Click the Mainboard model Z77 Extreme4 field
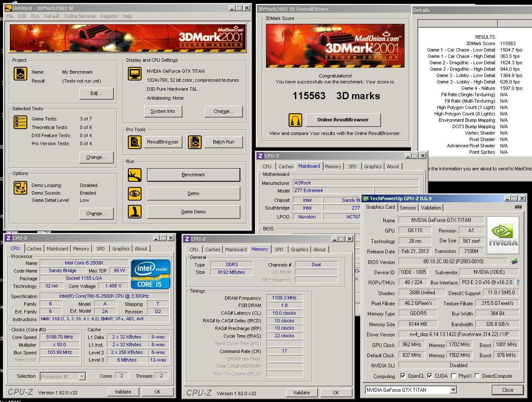Viewport: 532px width, 402px height. point(332,190)
